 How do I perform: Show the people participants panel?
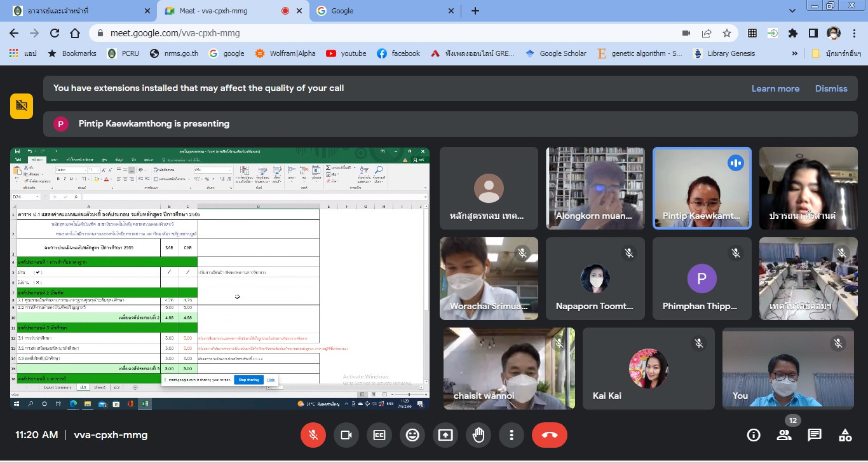[784, 435]
